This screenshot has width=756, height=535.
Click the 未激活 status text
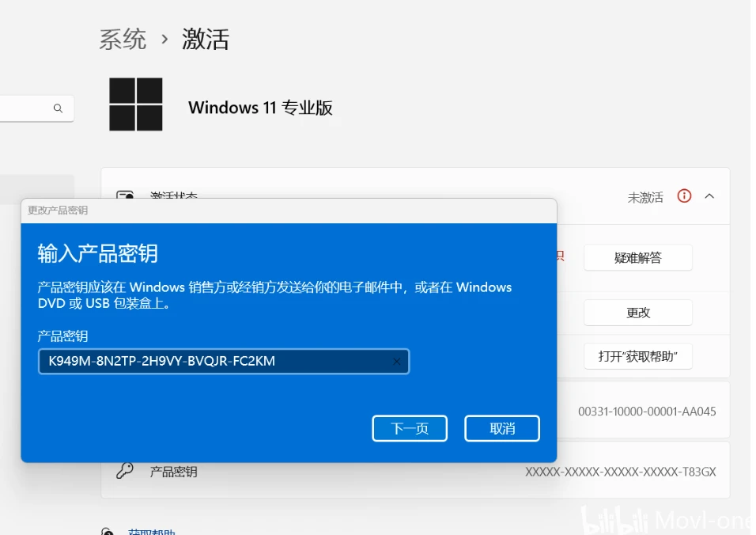(x=645, y=197)
